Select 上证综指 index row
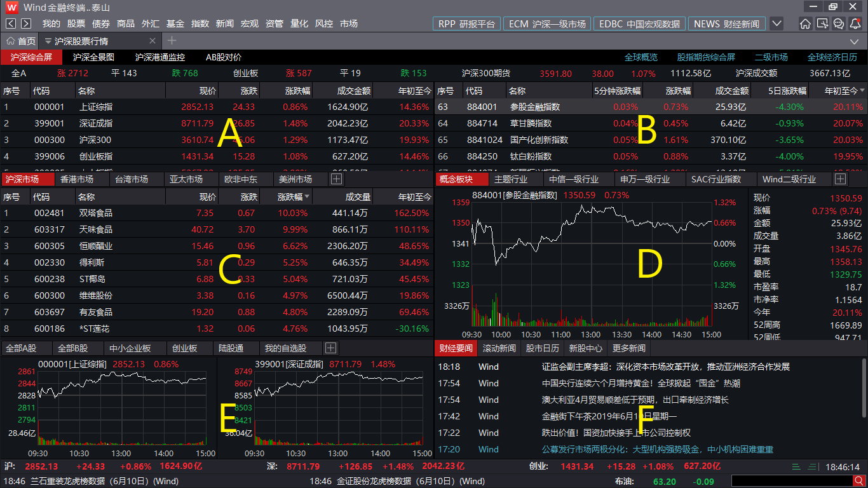Image resolution: width=868 pixels, height=488 pixels. coord(217,107)
